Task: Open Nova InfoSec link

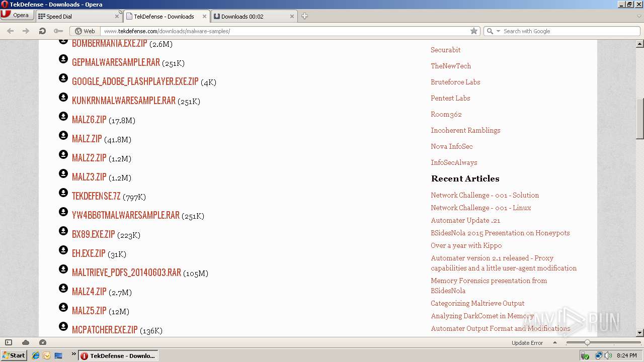Action: pos(451,146)
